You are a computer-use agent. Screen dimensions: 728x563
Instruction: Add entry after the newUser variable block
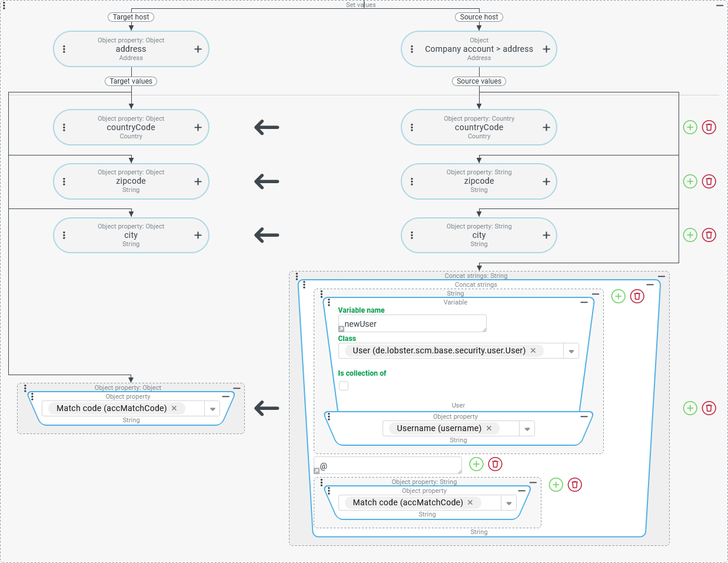(x=618, y=296)
